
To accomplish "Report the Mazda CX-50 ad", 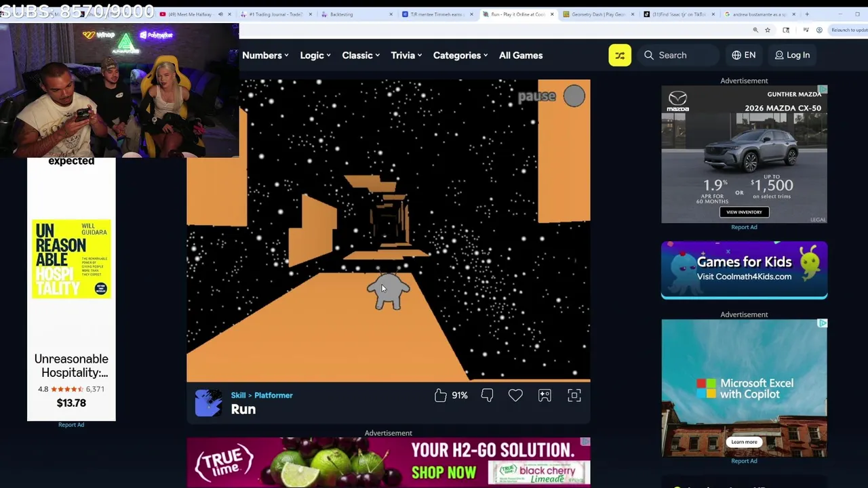I will point(744,227).
